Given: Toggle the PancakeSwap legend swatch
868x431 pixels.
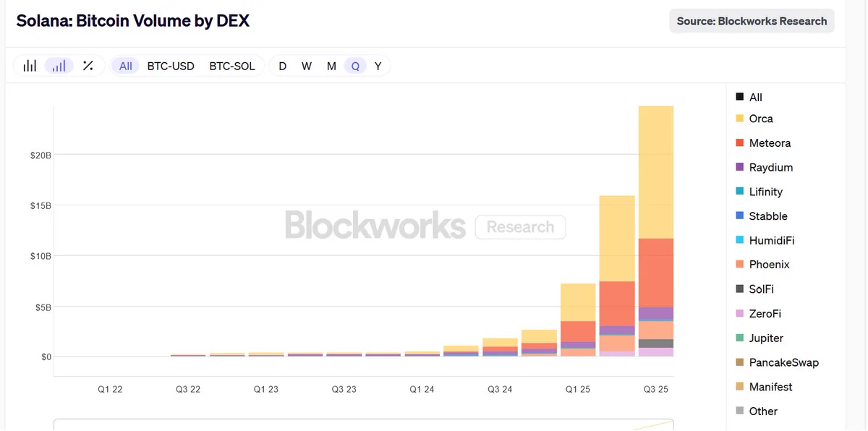Looking at the screenshot, I should [x=739, y=362].
